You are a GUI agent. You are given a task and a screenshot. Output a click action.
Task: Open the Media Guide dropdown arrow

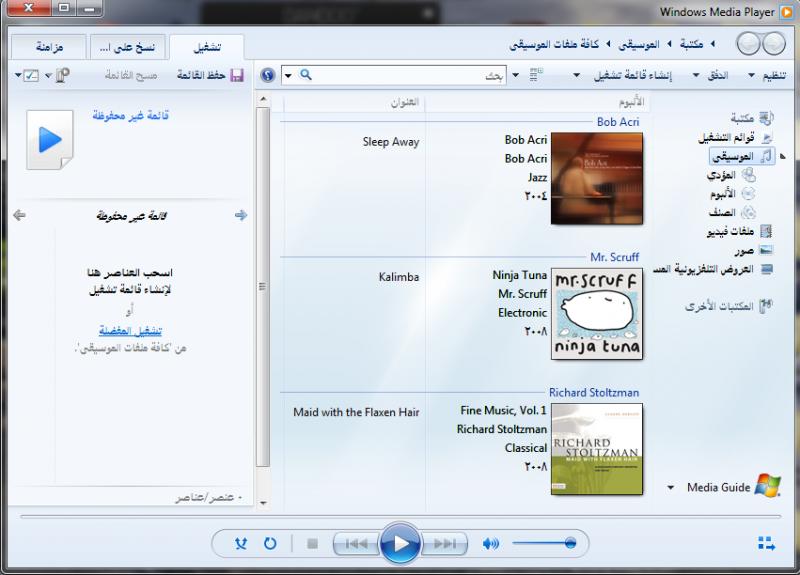tap(670, 488)
